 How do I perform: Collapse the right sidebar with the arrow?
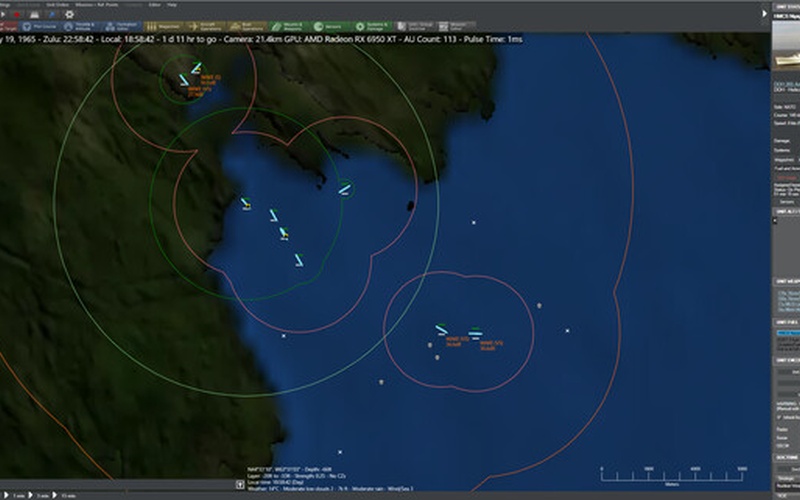tap(764, 14)
